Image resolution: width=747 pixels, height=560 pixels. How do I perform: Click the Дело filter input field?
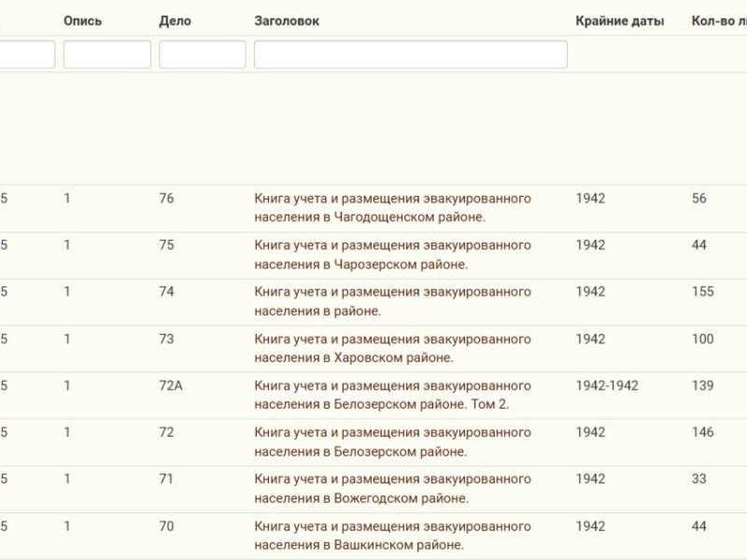coord(203,54)
